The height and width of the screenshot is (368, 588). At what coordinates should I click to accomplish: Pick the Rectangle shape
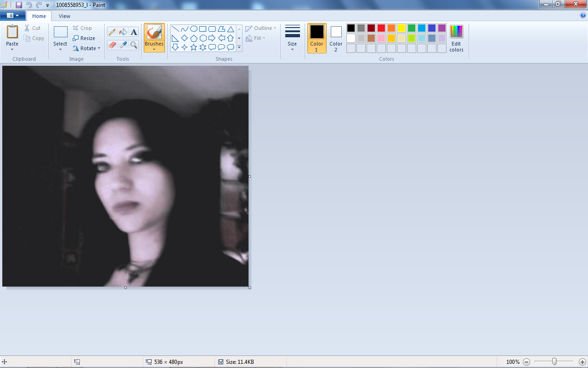(x=203, y=29)
